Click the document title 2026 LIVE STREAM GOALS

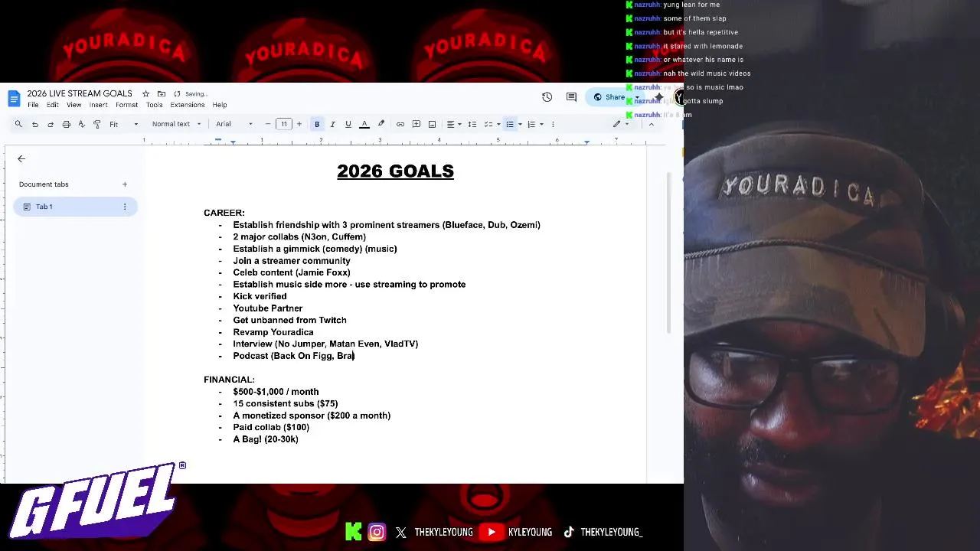tap(80, 93)
